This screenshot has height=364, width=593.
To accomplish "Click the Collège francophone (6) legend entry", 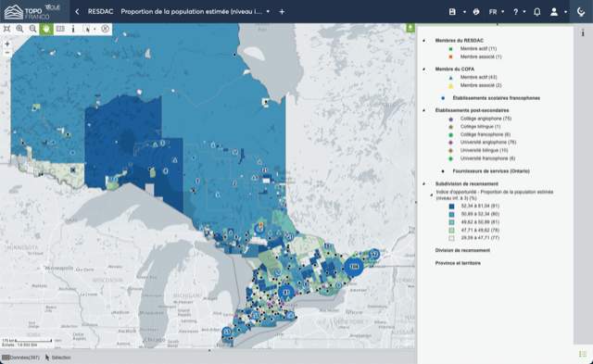I will (x=486, y=134).
